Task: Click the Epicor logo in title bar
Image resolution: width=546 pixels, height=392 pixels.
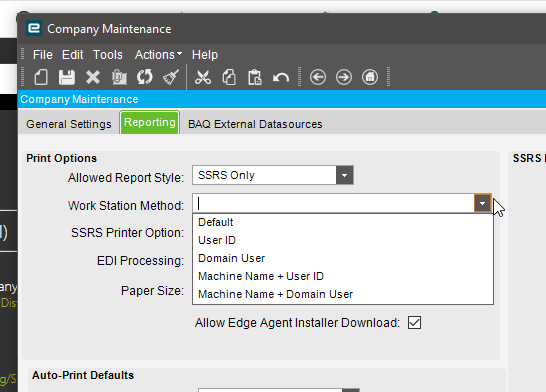Action: tap(34, 28)
